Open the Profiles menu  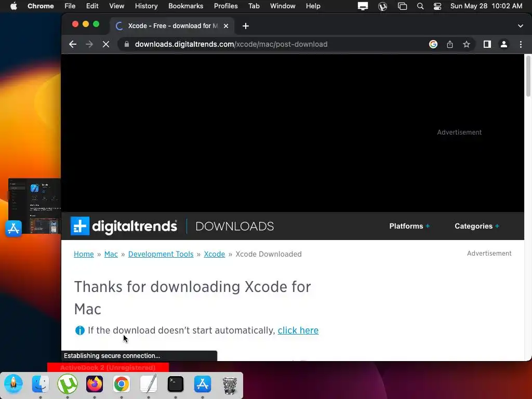coord(225,6)
